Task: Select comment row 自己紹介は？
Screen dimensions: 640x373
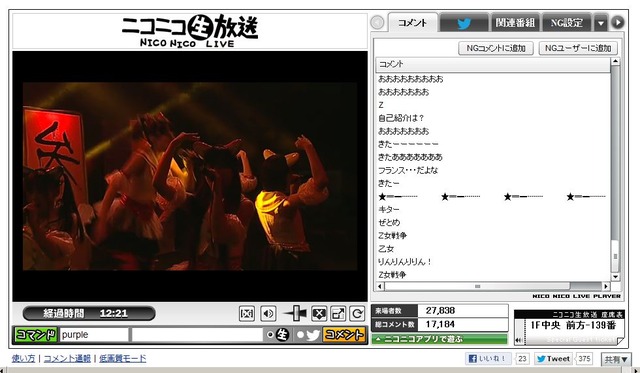Action: point(493,118)
